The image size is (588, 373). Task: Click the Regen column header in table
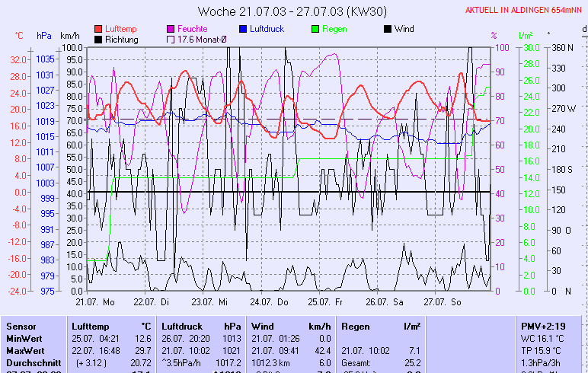click(355, 326)
